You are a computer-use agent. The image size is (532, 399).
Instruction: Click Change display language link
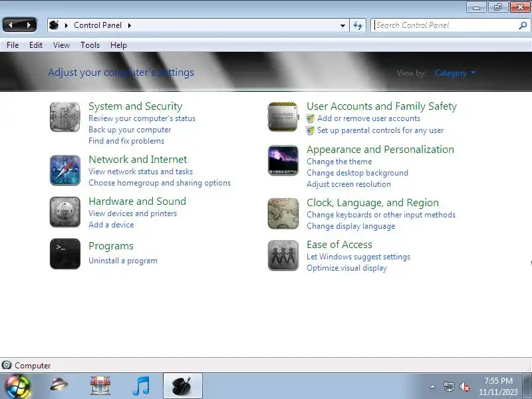351,226
